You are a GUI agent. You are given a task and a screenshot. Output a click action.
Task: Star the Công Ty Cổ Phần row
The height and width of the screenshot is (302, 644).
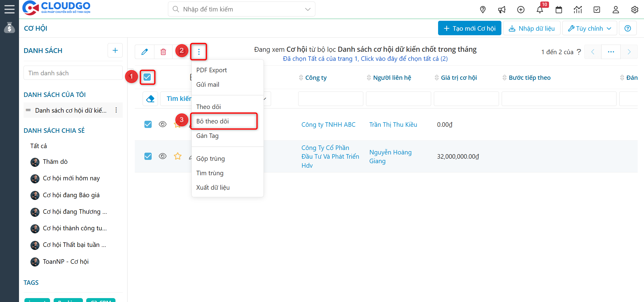[178, 156]
